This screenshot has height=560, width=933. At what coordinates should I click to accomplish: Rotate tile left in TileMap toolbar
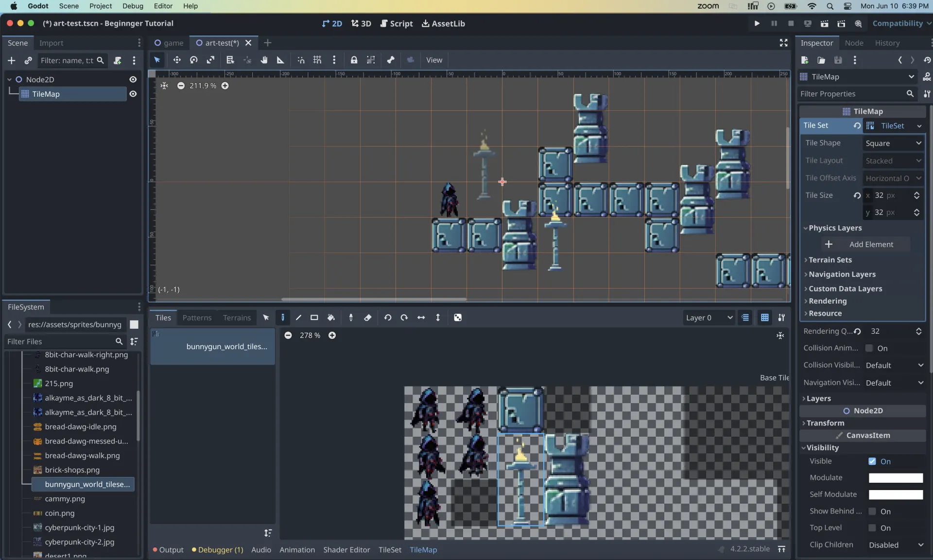click(x=388, y=318)
